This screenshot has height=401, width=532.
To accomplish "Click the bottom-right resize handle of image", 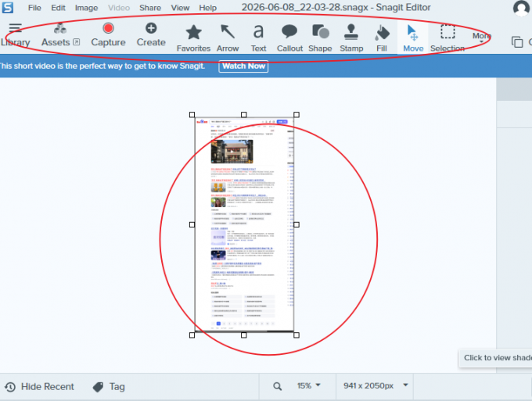I will 297,335.
